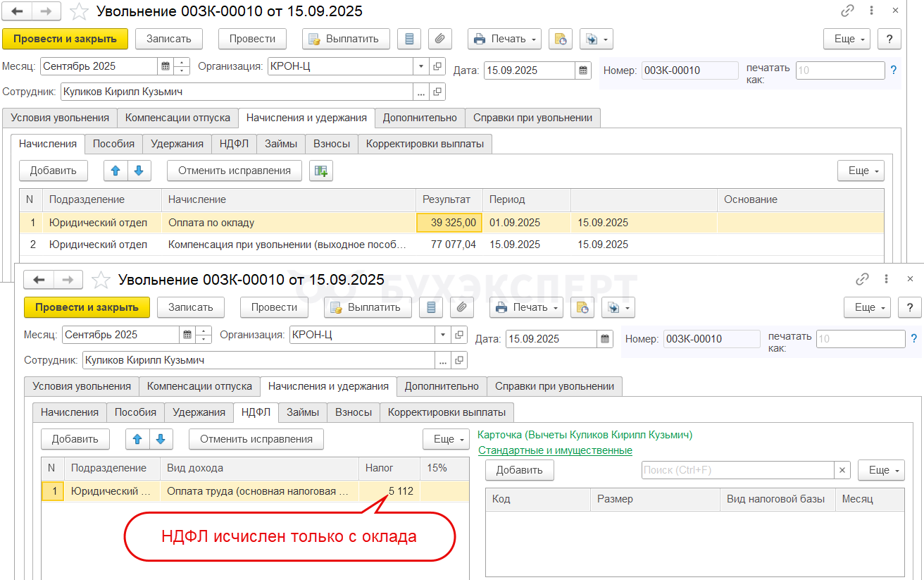Add front window document to favorites star
The width and height of the screenshot is (924, 580).
pos(101,280)
